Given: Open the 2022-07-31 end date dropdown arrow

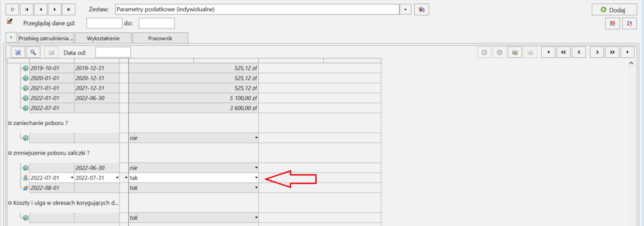Looking at the screenshot, I should click(117, 178).
